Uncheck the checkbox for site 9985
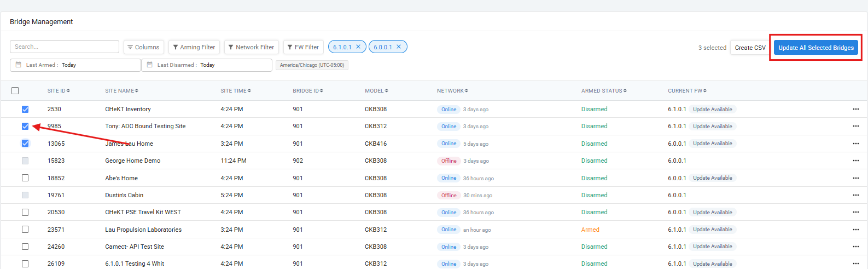The width and height of the screenshot is (868, 269). pyautogui.click(x=25, y=126)
